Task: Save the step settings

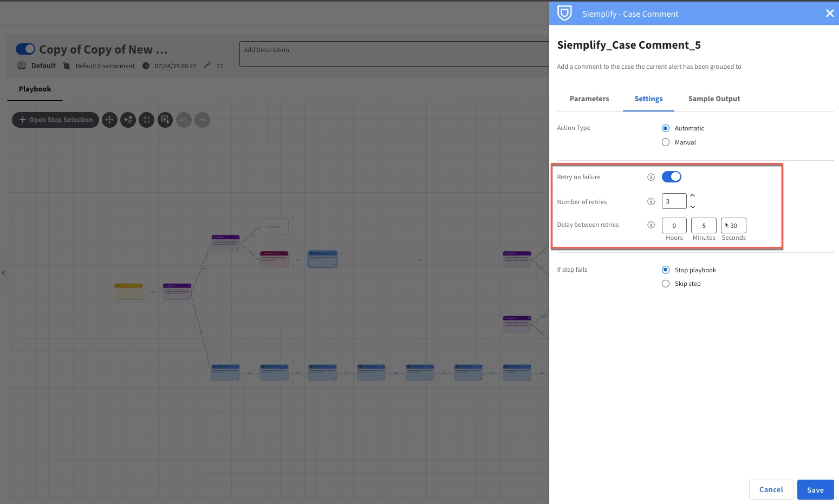Action: 815,489
